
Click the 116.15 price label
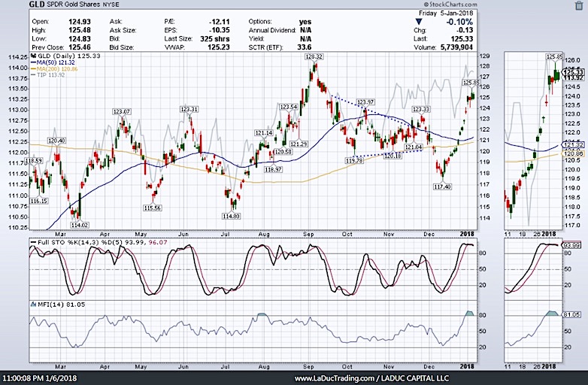(38, 201)
